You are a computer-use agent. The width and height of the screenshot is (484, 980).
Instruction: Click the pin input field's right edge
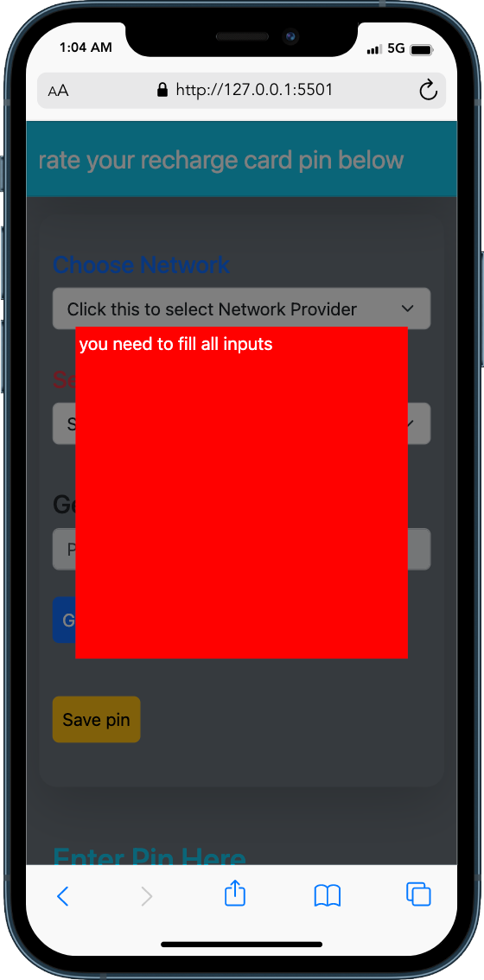(419, 549)
